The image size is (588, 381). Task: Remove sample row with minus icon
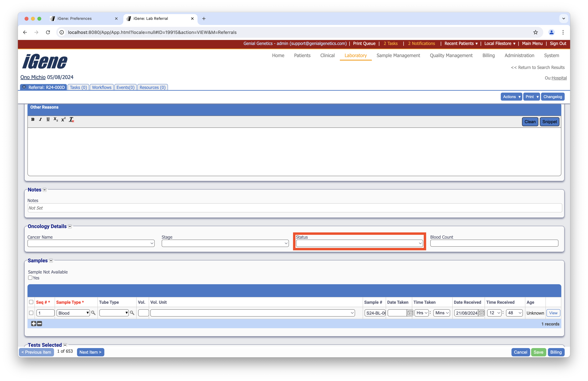coord(39,324)
